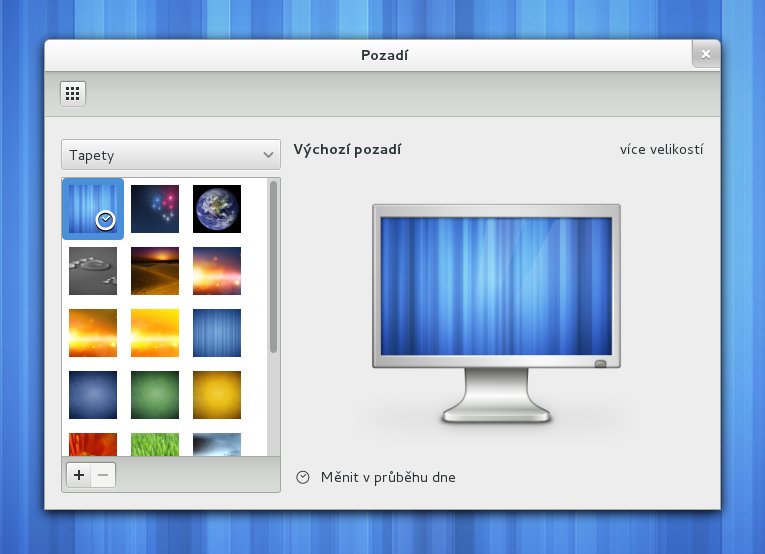Select the dark blue gradient wallpaper

pyautogui.click(x=93, y=395)
